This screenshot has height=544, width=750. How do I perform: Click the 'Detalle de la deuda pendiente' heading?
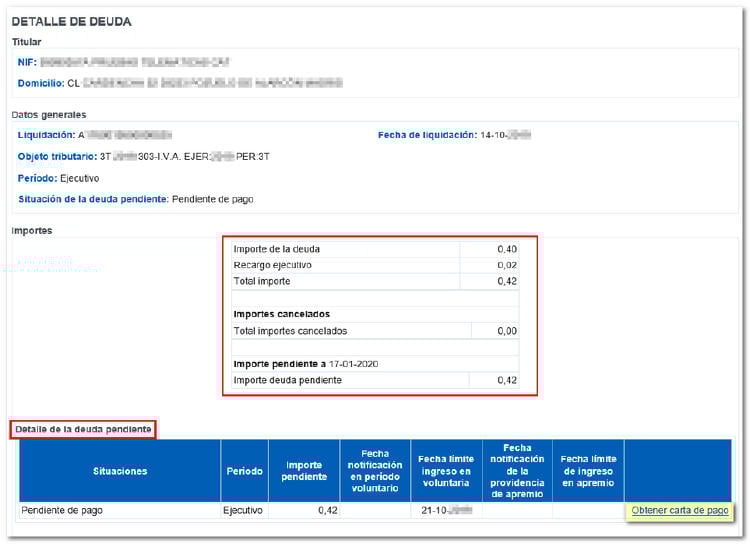(x=83, y=429)
